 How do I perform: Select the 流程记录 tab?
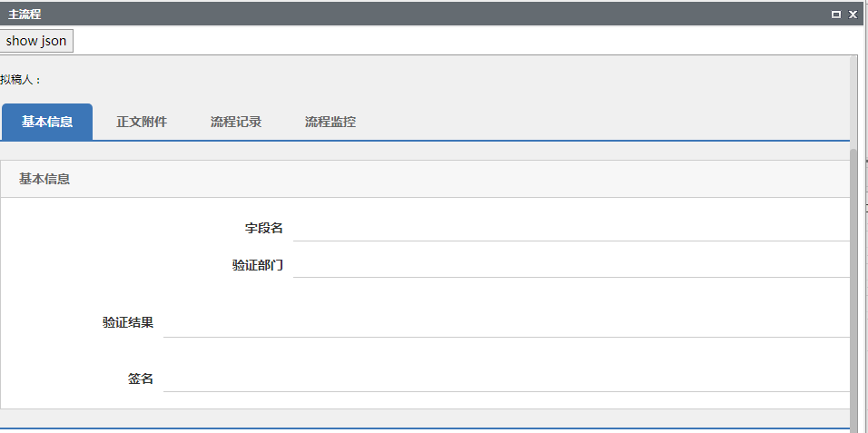point(236,122)
